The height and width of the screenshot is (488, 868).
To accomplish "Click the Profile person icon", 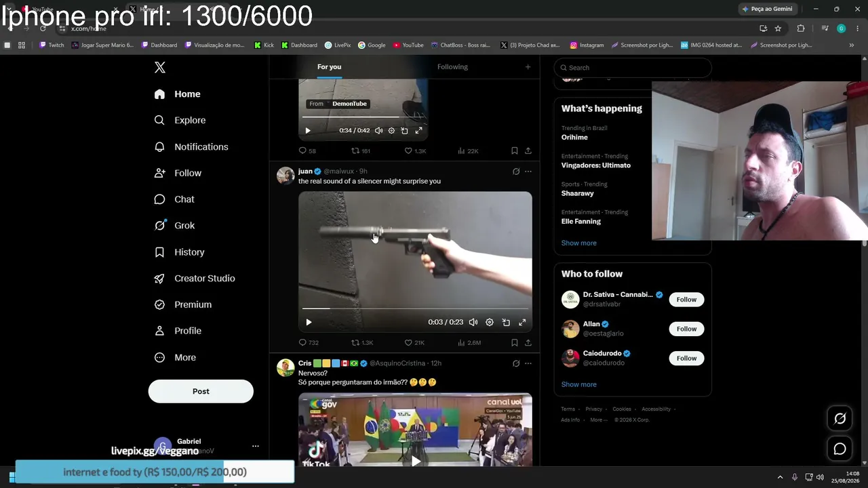I will [x=159, y=331].
